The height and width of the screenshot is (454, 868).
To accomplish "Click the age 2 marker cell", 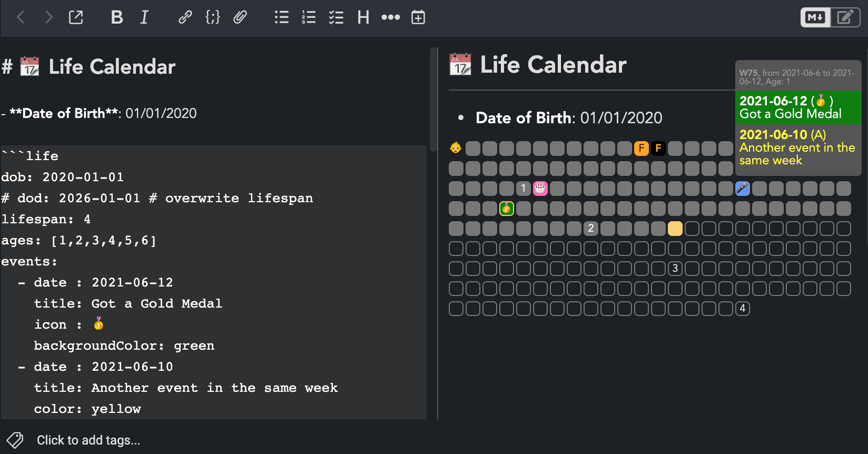I will click(590, 228).
